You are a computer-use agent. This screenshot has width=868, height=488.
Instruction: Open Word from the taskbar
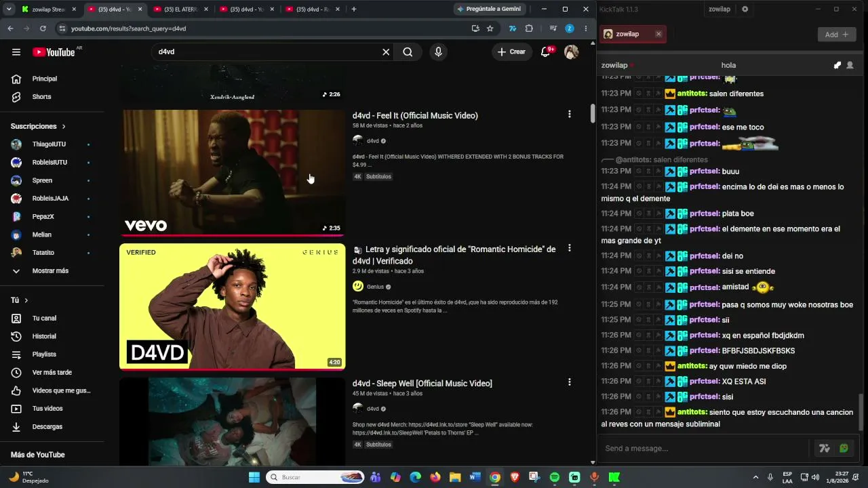pos(475,477)
